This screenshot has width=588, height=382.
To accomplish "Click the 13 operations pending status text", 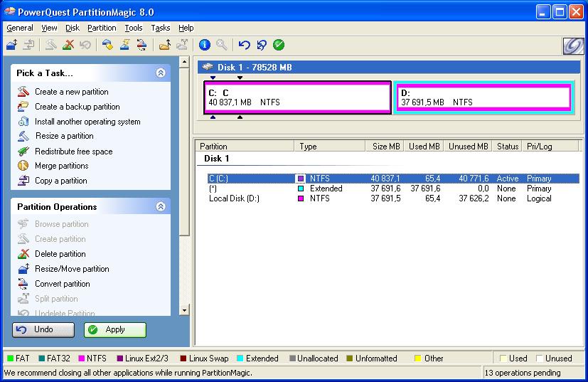I will pos(523,373).
